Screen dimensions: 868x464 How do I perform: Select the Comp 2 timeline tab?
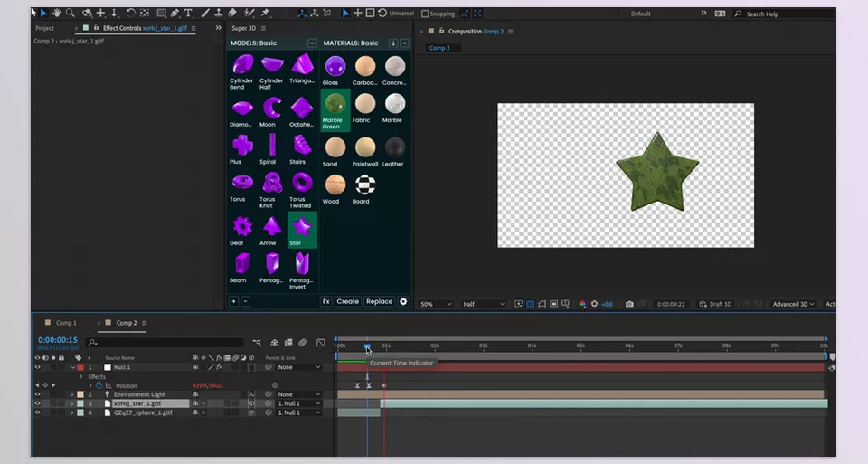[127, 323]
